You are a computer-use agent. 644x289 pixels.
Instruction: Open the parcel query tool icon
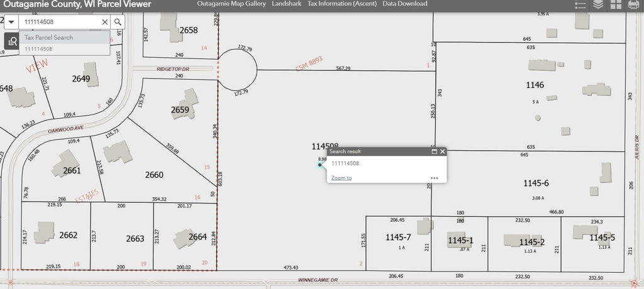click(x=12, y=41)
